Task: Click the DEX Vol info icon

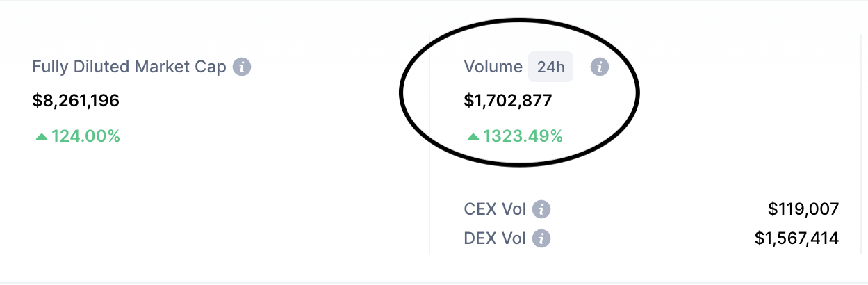Action: tap(541, 238)
